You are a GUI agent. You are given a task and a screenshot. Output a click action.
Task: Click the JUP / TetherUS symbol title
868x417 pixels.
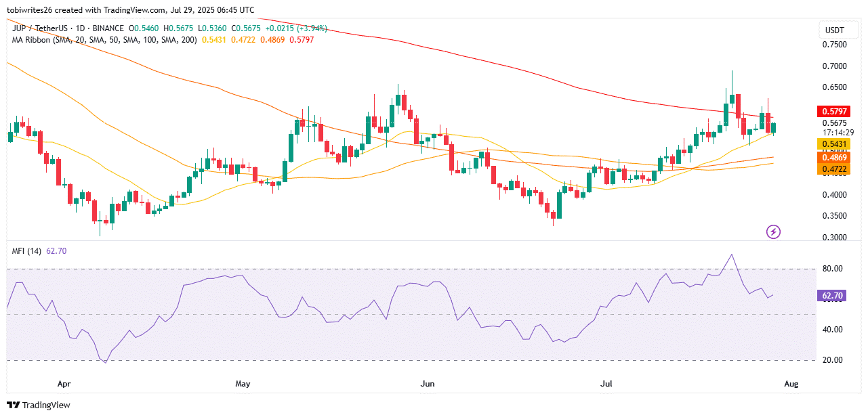[x=40, y=28]
